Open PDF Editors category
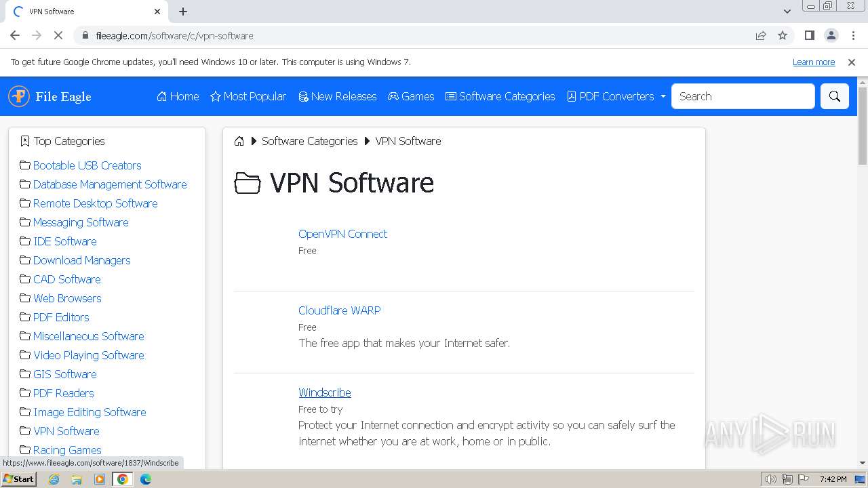 pos(61,317)
